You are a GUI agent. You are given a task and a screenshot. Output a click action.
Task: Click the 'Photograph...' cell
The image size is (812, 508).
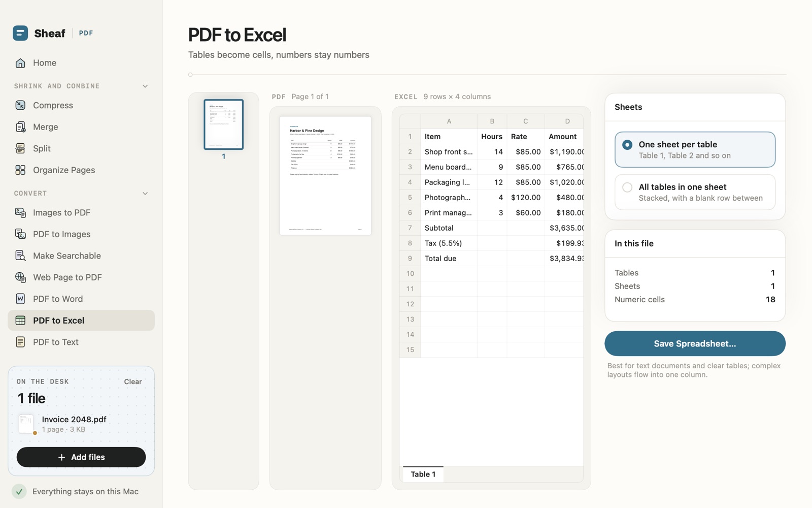point(449,198)
